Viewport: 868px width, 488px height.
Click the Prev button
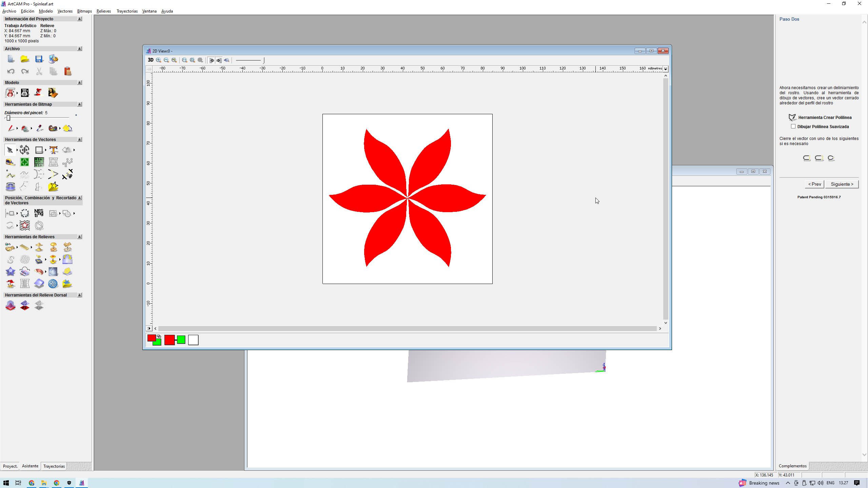814,184
